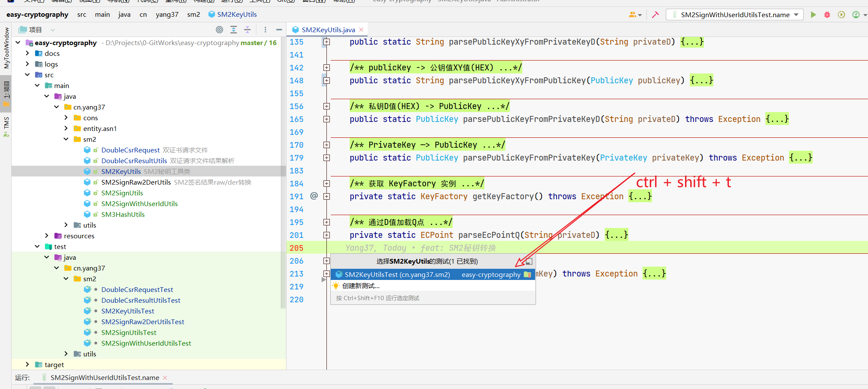Screen dimensions: 868x389
Task: Select SM2SignUtils in project tree
Action: click(122, 193)
